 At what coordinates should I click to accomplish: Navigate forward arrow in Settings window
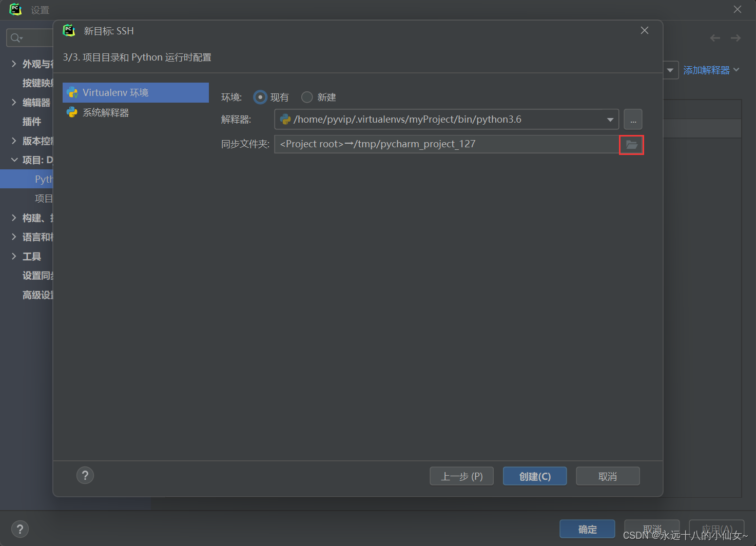point(736,38)
